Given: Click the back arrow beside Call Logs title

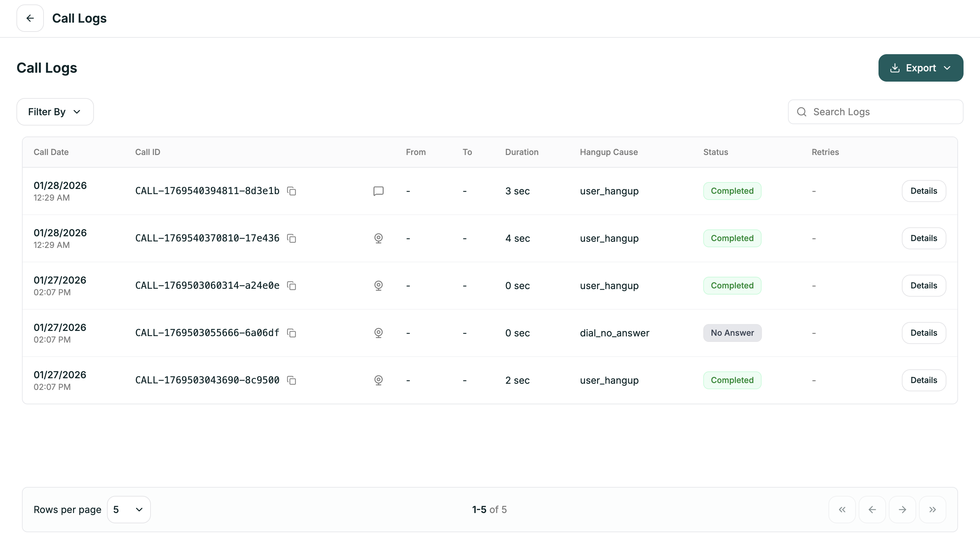Looking at the screenshot, I should (x=30, y=18).
